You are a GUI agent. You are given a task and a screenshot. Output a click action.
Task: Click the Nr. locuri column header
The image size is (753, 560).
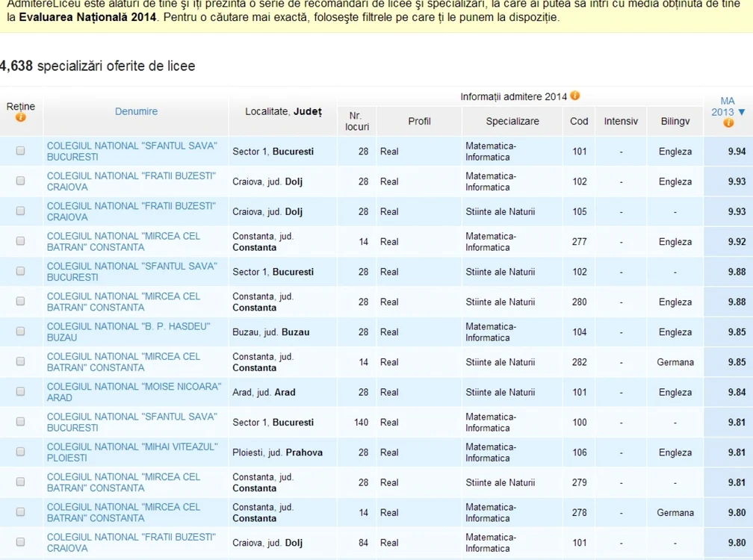357,122
